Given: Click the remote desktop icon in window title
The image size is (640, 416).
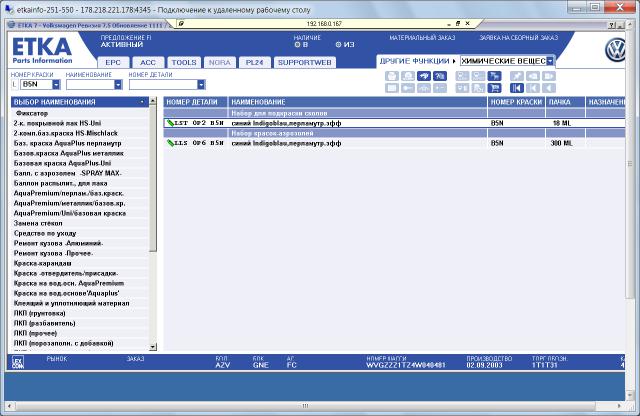Looking at the screenshot, I should (9, 9).
